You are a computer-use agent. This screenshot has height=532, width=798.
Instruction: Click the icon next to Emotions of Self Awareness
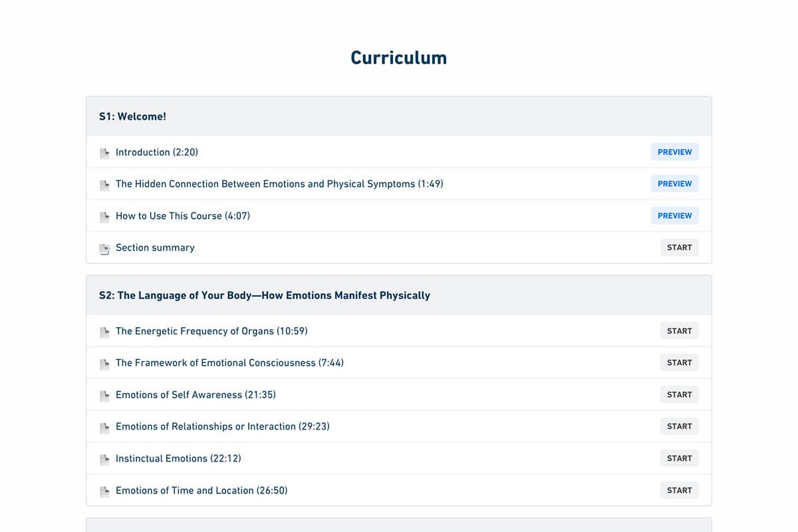click(x=104, y=396)
